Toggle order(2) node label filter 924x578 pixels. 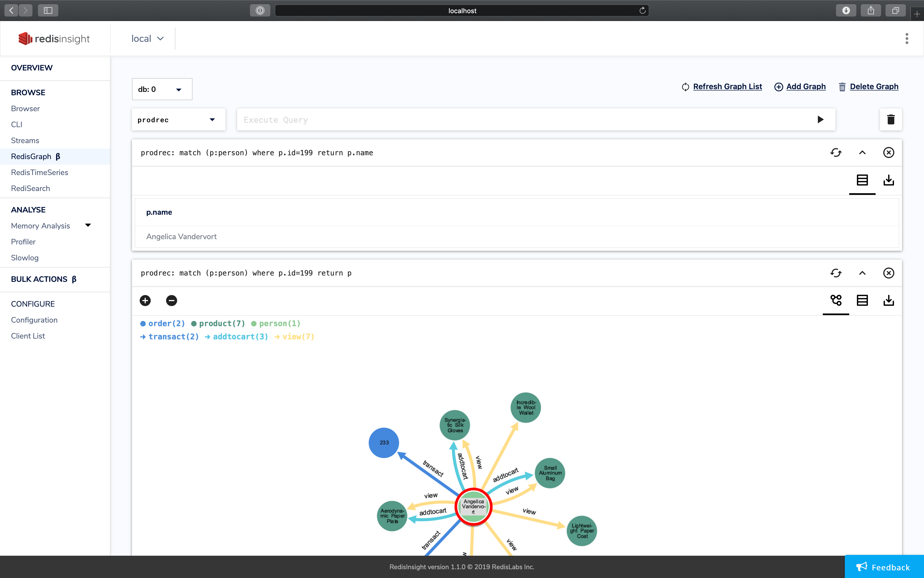point(163,323)
